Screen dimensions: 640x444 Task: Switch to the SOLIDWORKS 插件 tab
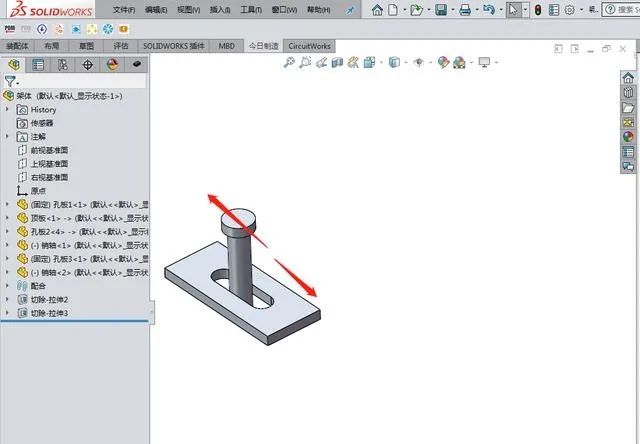(x=173, y=46)
